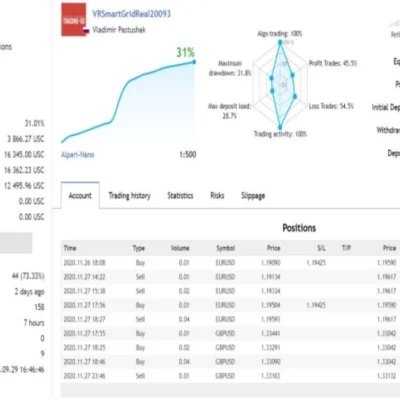
Task: Click the Trading activity 100% label
Action: [x=280, y=134]
